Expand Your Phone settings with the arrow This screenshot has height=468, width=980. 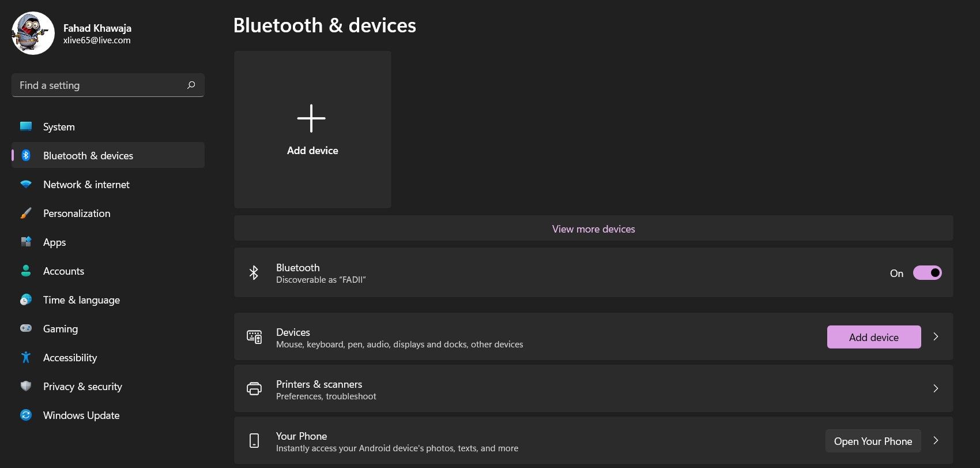point(936,440)
